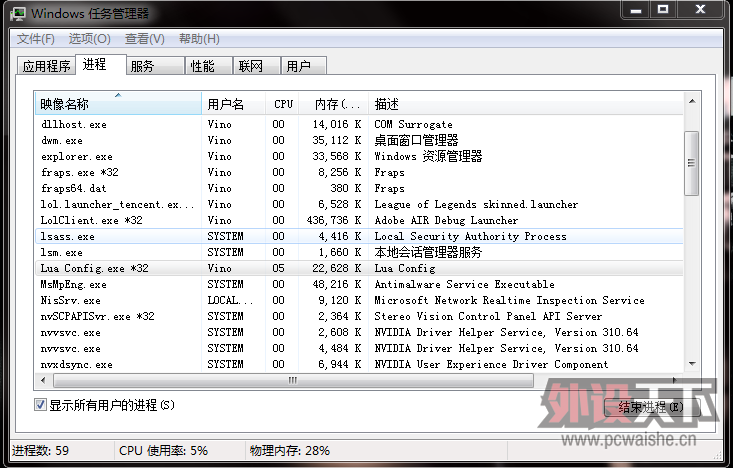Click the horizontal scrollbar thumb
Viewport: 733px width, 468px height.
tap(293, 381)
